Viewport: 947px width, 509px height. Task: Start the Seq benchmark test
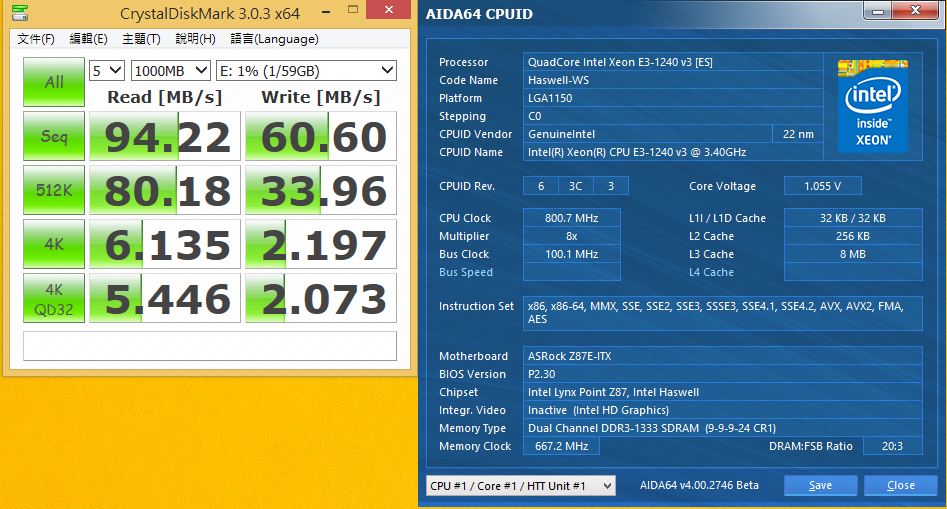click(54, 136)
